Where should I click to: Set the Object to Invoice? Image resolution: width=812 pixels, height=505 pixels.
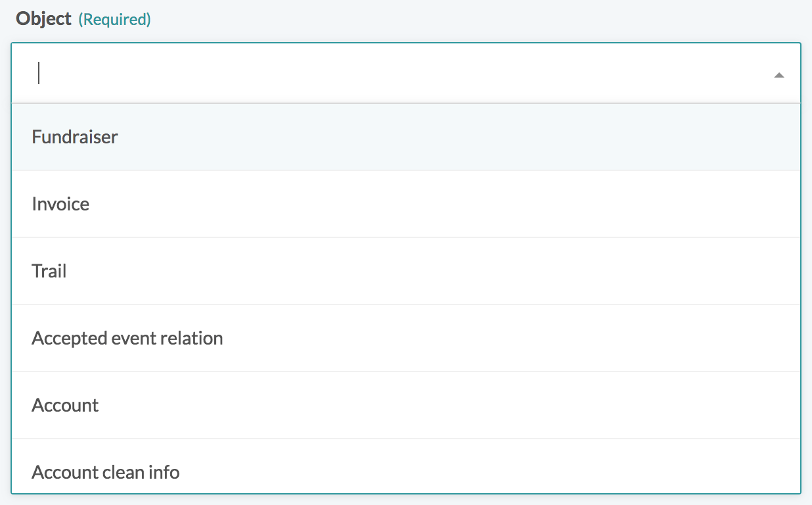click(405, 204)
